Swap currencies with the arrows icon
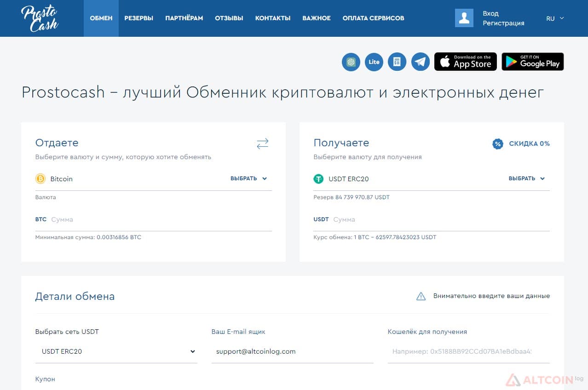 click(x=263, y=143)
